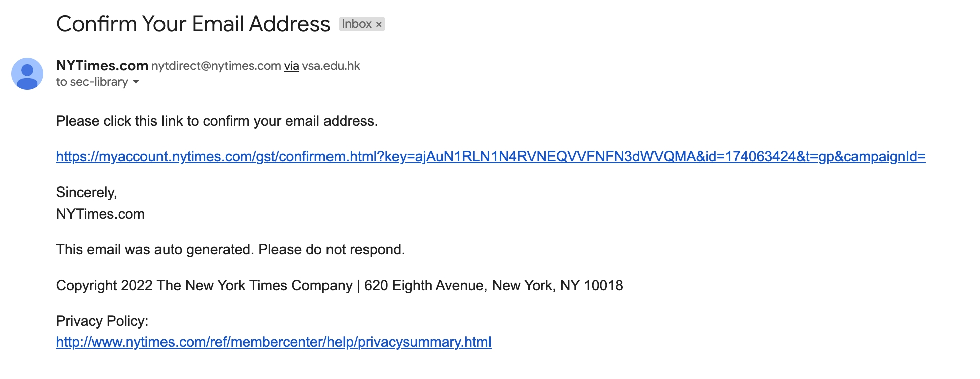
Task: Click the underlined "via" link
Action: coord(291,66)
